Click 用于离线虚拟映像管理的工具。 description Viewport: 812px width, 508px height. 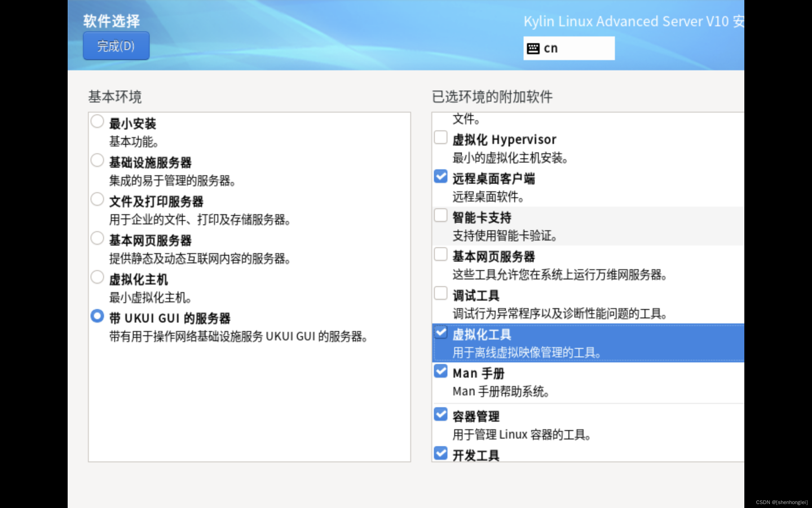(527, 353)
